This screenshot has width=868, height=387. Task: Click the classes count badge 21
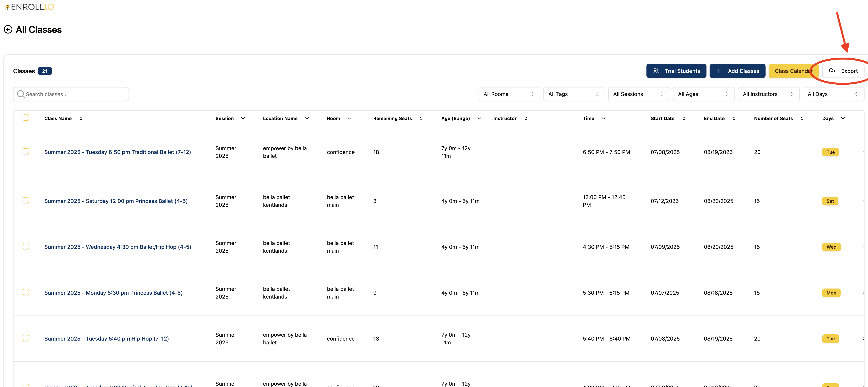[45, 71]
